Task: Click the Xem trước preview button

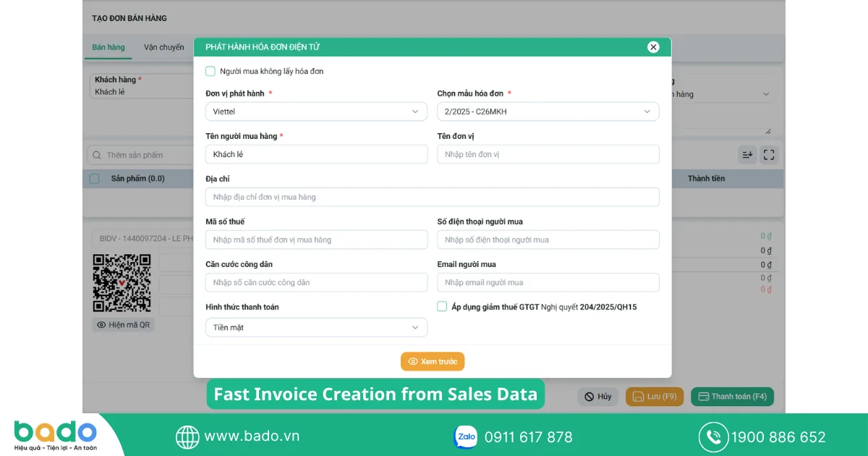Action: (x=433, y=361)
